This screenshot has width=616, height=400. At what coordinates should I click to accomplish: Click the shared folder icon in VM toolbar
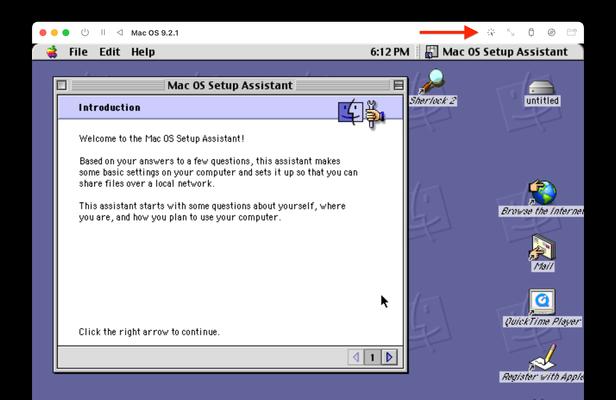572,33
